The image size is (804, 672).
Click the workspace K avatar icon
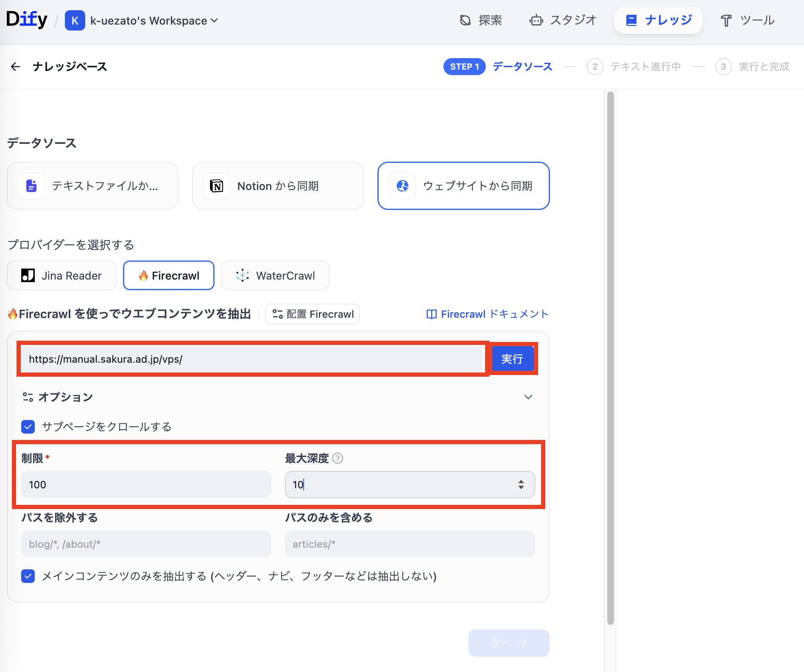[x=75, y=20]
